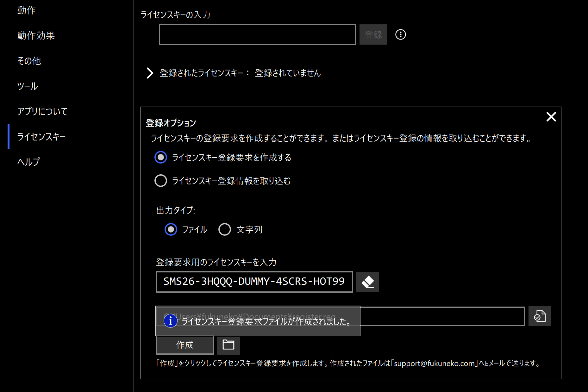Click the blue info icon in notification
This screenshot has height=392, width=588.
click(x=170, y=321)
